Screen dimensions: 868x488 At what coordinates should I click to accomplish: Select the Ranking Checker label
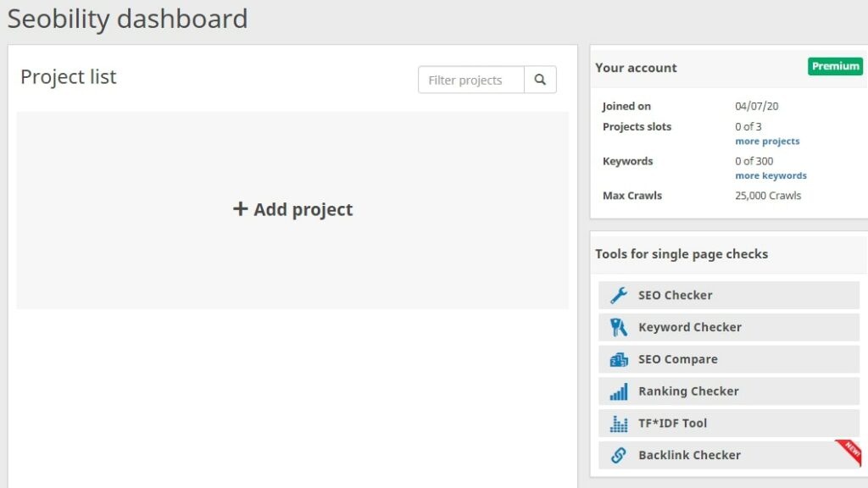pos(688,391)
